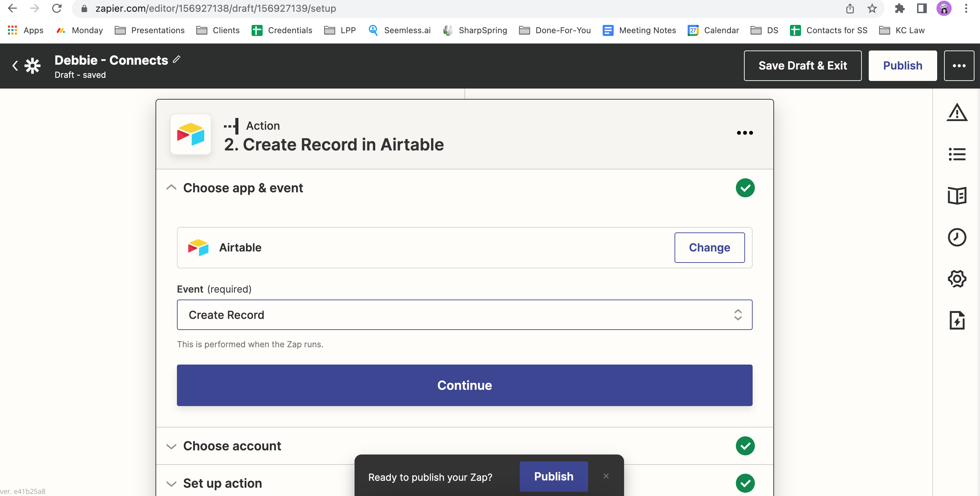
Task: Click the green checkmark beside Set up action
Action: click(x=745, y=483)
